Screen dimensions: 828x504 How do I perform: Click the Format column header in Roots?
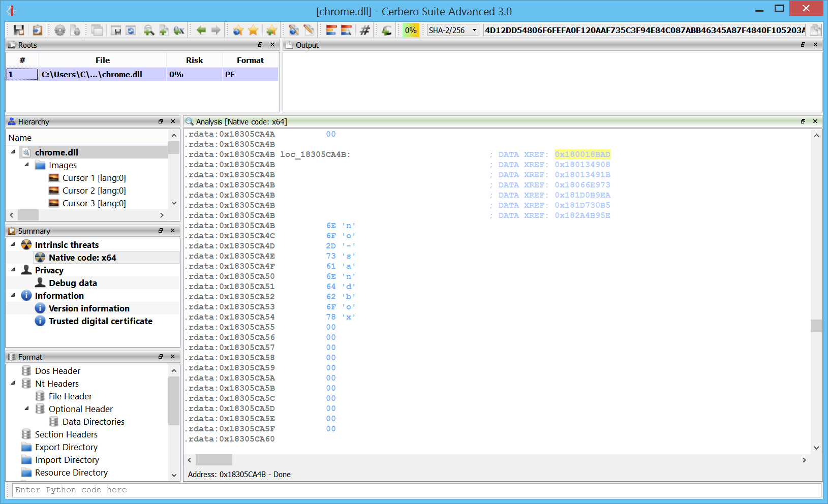point(250,60)
